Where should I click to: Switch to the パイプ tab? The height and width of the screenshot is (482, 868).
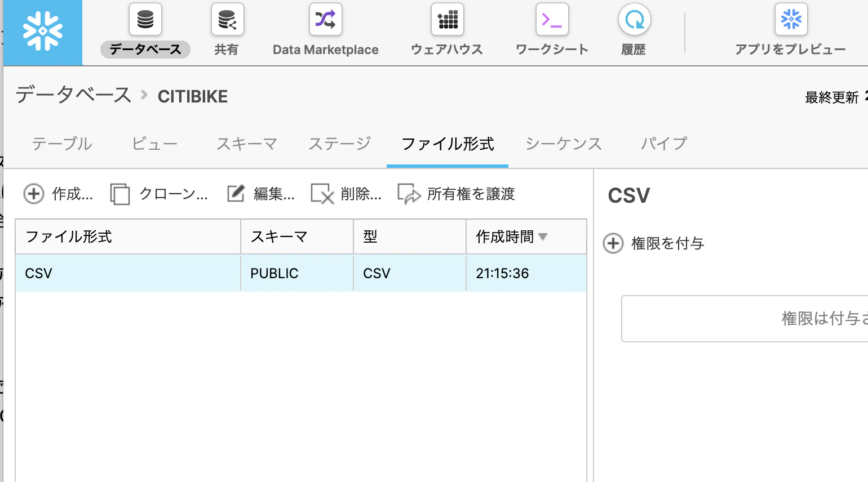click(664, 144)
